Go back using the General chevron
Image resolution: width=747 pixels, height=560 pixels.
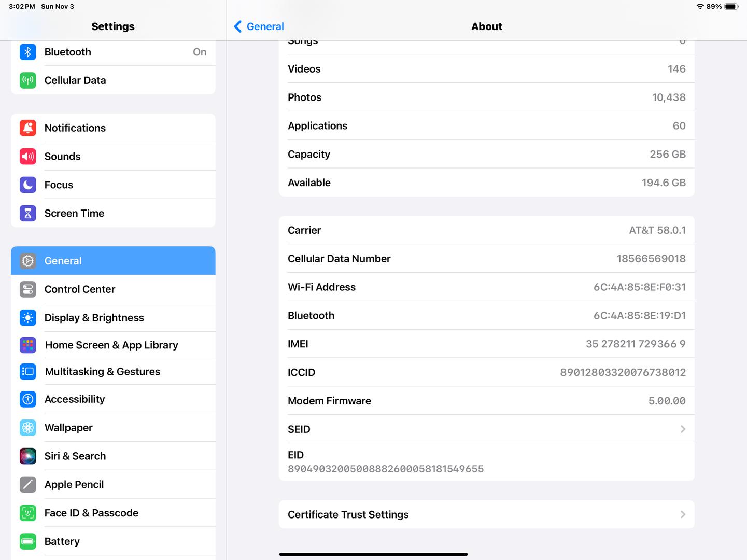pos(238,26)
